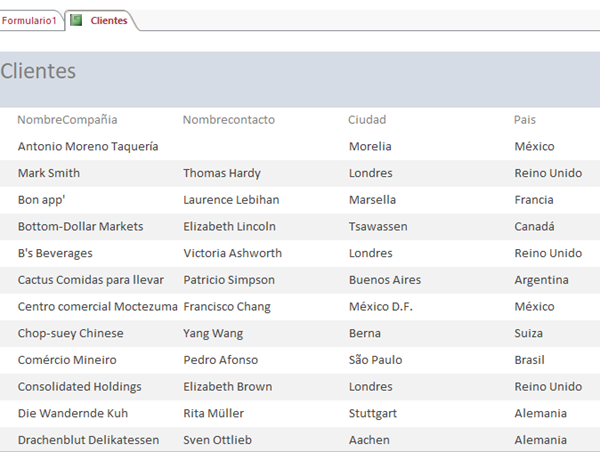Image resolution: width=600 pixels, height=452 pixels.
Task: Click the Marsella city cell
Action: pos(372,200)
